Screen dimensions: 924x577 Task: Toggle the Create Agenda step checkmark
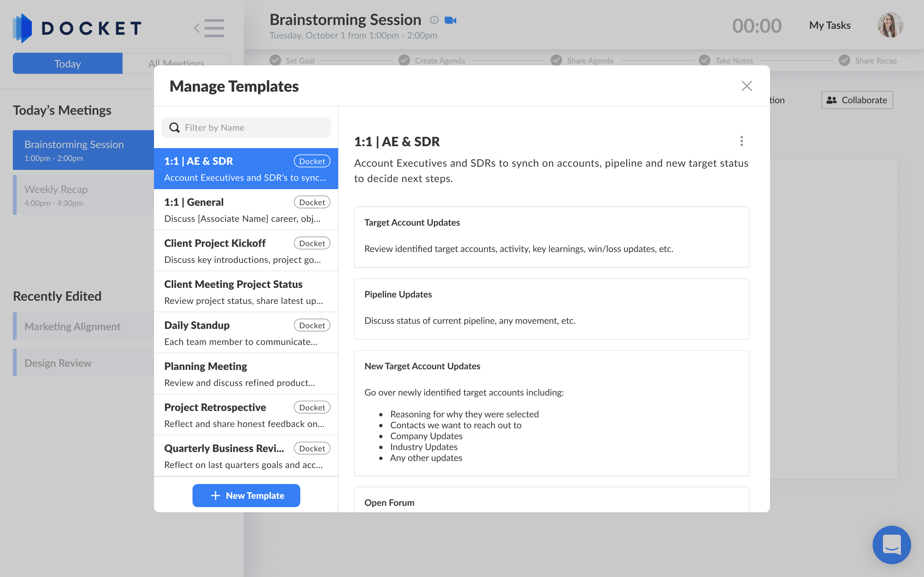(x=404, y=60)
